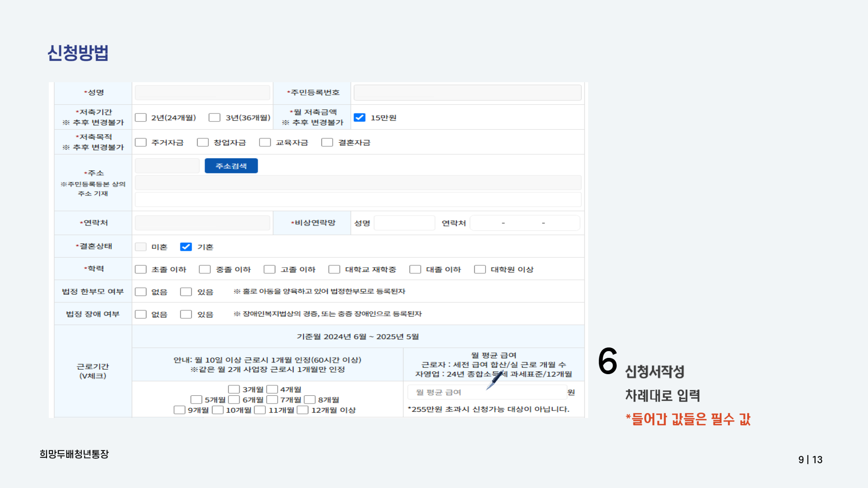This screenshot has width=868, height=488.
Task: Select 대학교 재학중 education level
Action: pyautogui.click(x=334, y=269)
